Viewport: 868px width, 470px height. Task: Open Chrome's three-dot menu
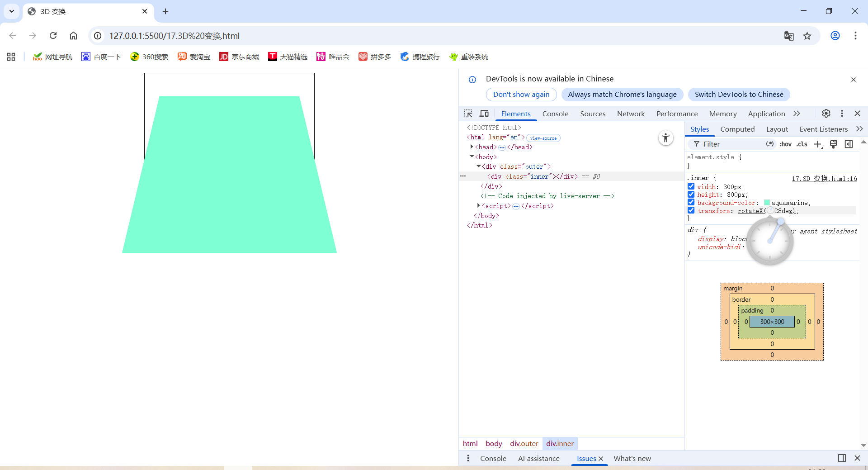click(x=855, y=36)
